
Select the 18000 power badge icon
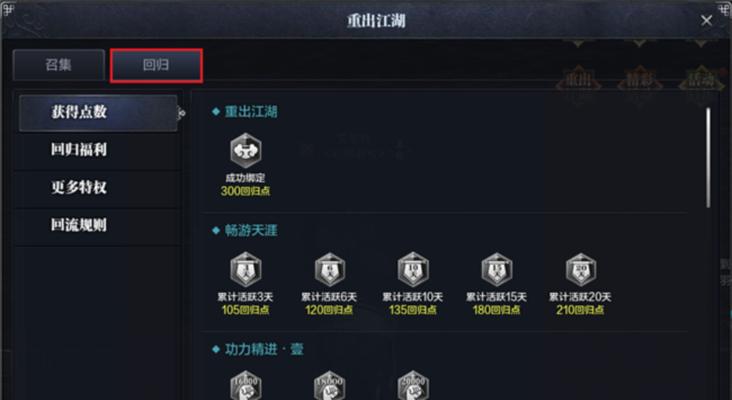[x=329, y=386]
